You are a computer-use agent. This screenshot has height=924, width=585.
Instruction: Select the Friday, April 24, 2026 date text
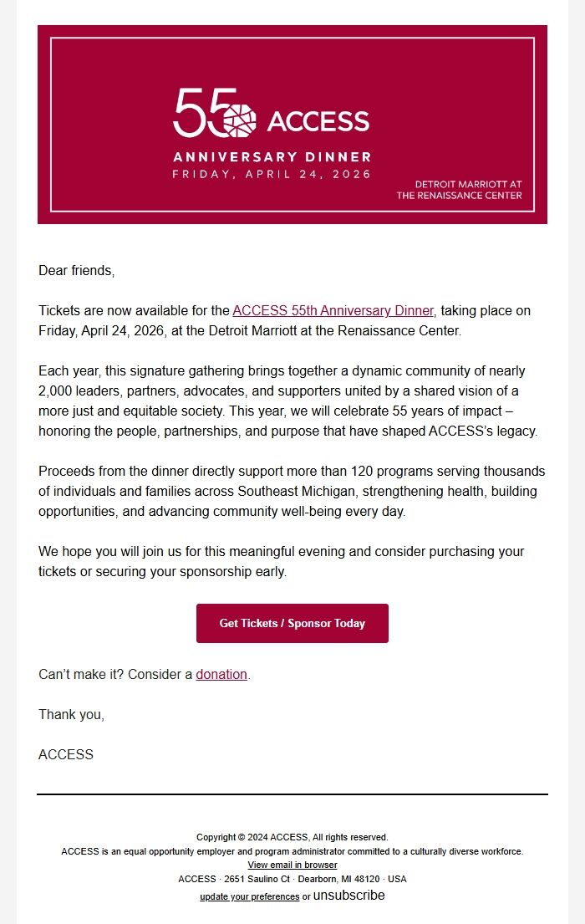(271, 174)
